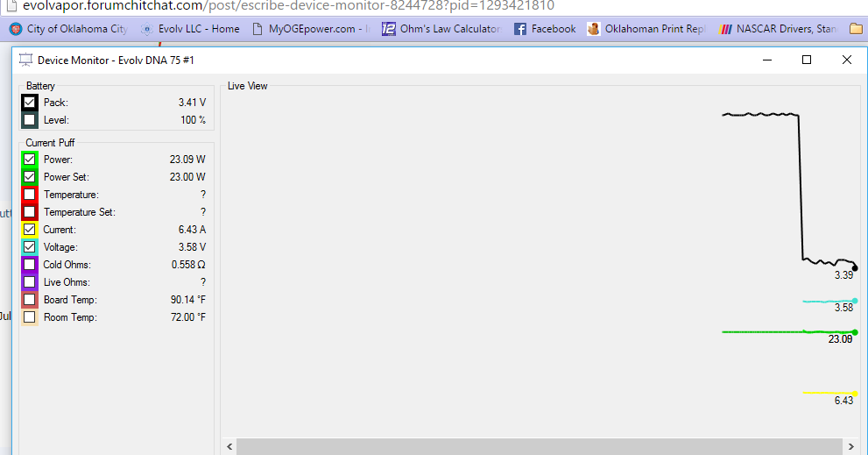Uncheck the Pack battery checkbox
This screenshot has width=868, height=455.
point(30,103)
